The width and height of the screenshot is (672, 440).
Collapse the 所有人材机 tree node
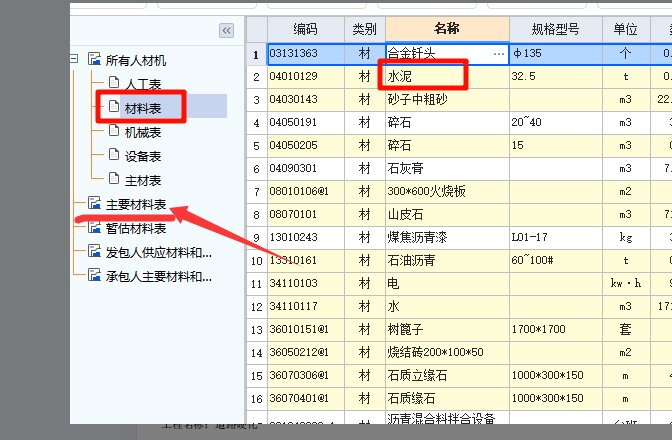tap(74, 59)
